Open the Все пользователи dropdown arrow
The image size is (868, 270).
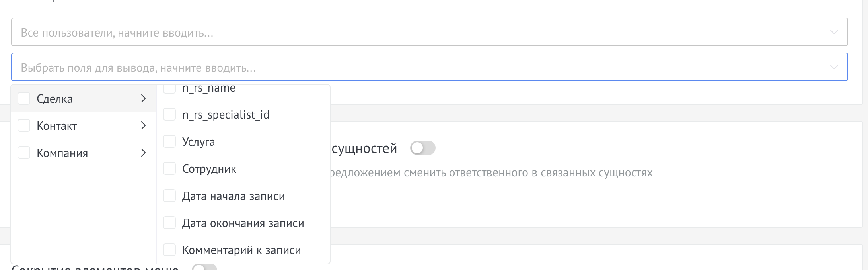(833, 31)
